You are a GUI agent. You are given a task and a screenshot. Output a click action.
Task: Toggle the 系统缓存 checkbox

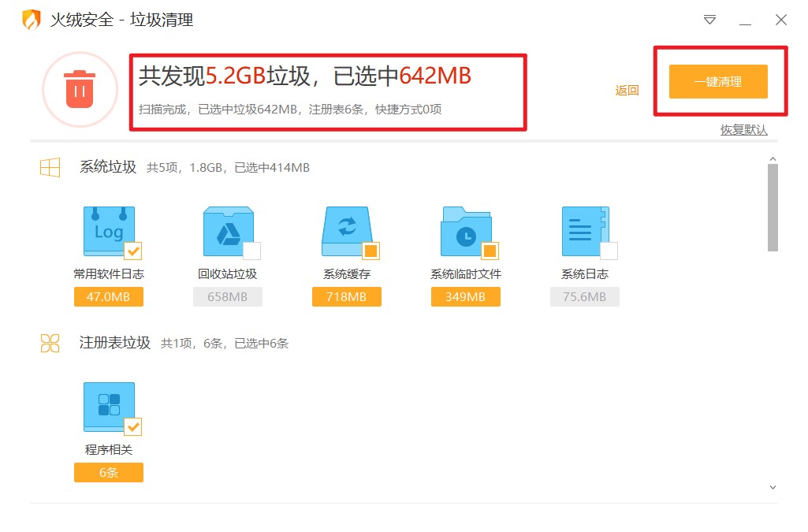pos(370,251)
